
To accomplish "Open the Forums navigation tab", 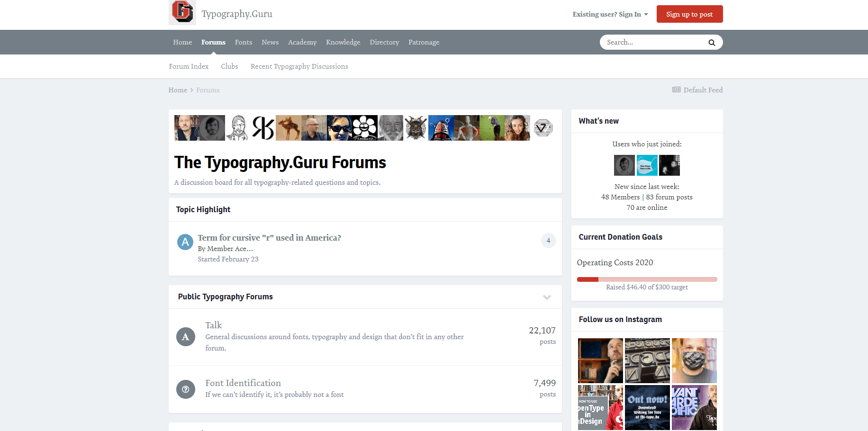I will coord(213,42).
